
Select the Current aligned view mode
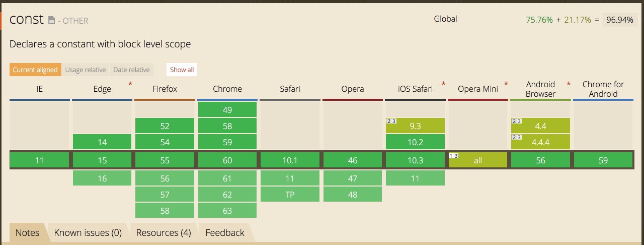click(x=35, y=70)
